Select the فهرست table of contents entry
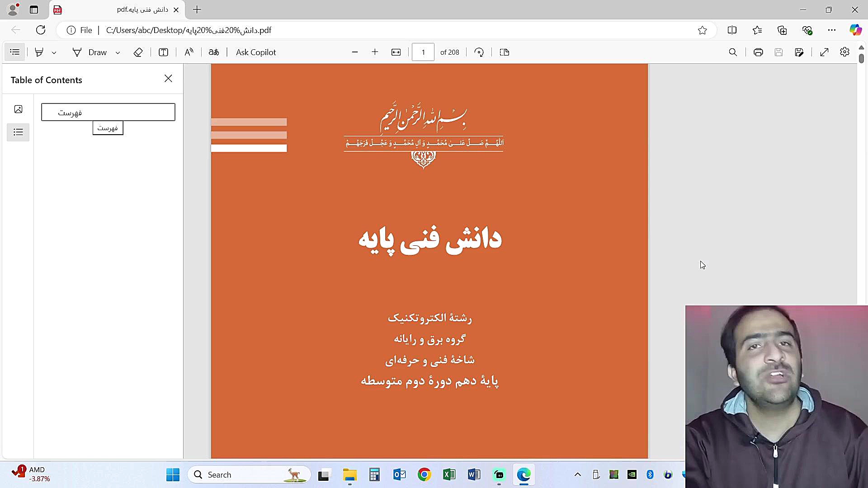Screen dimensions: 868x488 tap(108, 113)
